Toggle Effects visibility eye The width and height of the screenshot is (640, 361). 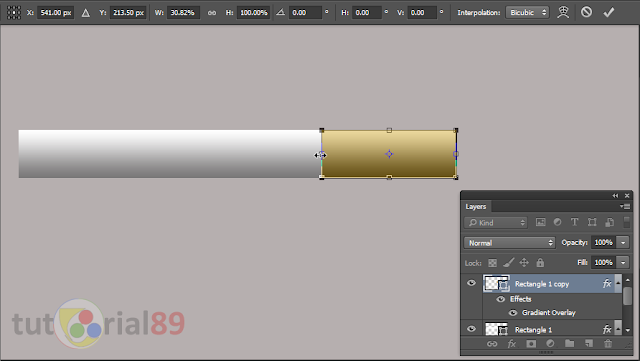(x=500, y=299)
